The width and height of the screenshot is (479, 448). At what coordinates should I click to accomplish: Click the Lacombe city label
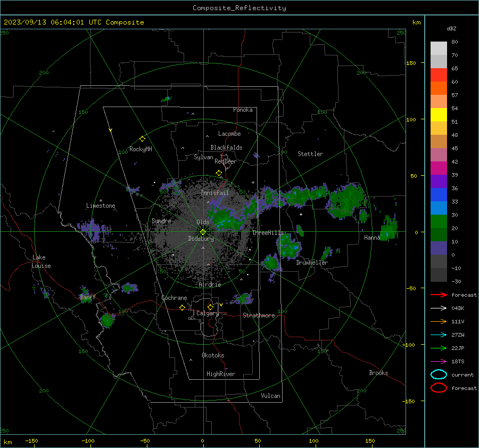pos(229,134)
